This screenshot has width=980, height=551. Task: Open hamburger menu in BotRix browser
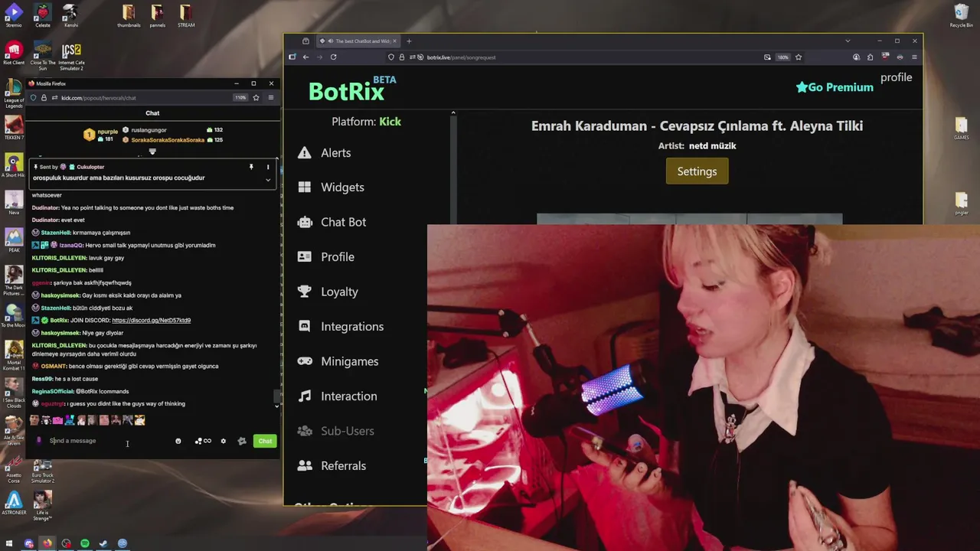(914, 57)
